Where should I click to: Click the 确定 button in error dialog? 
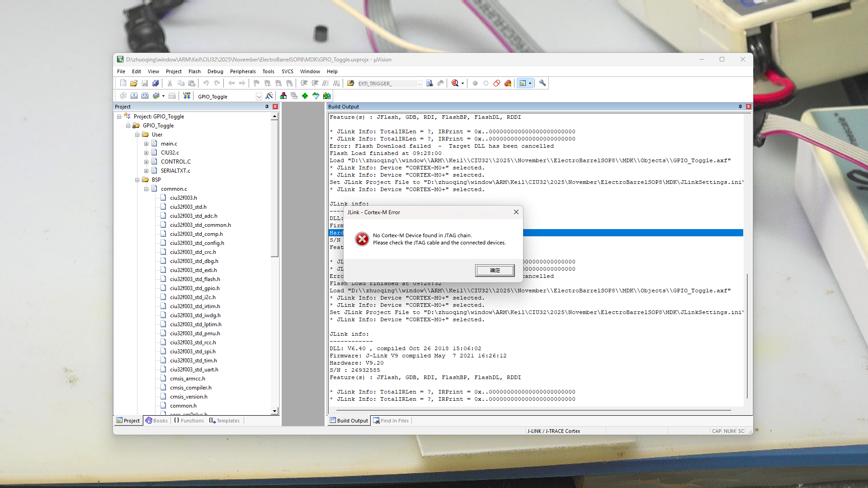[495, 270]
